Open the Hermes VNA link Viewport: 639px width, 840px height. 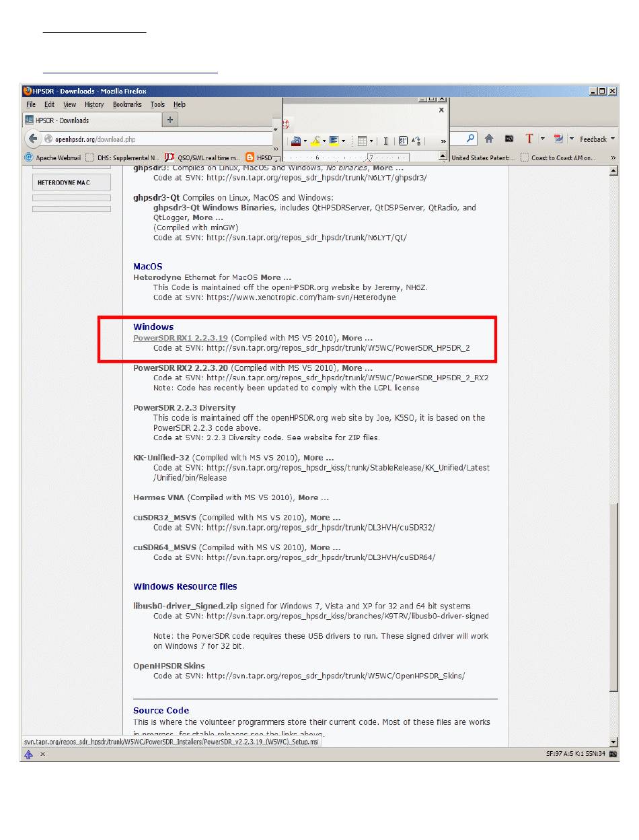pos(159,497)
